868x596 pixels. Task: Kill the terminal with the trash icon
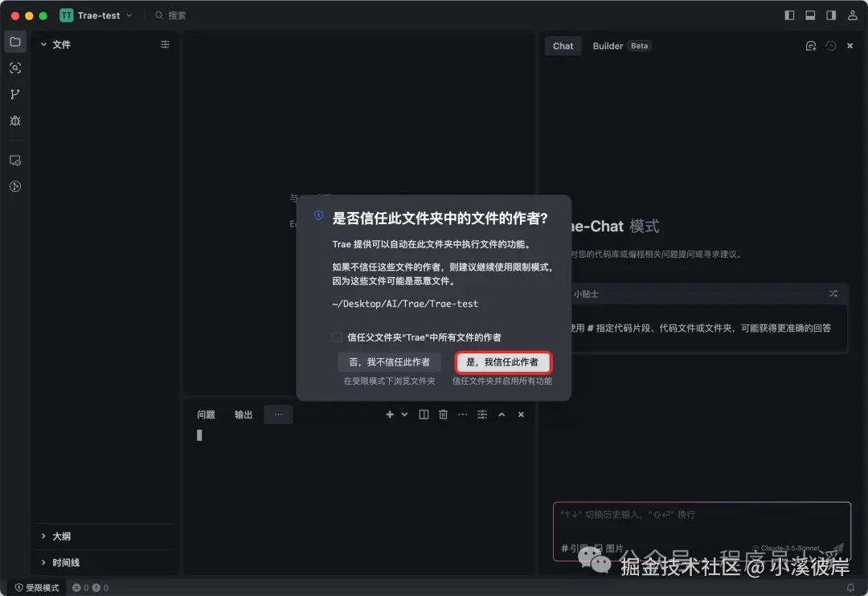point(443,414)
